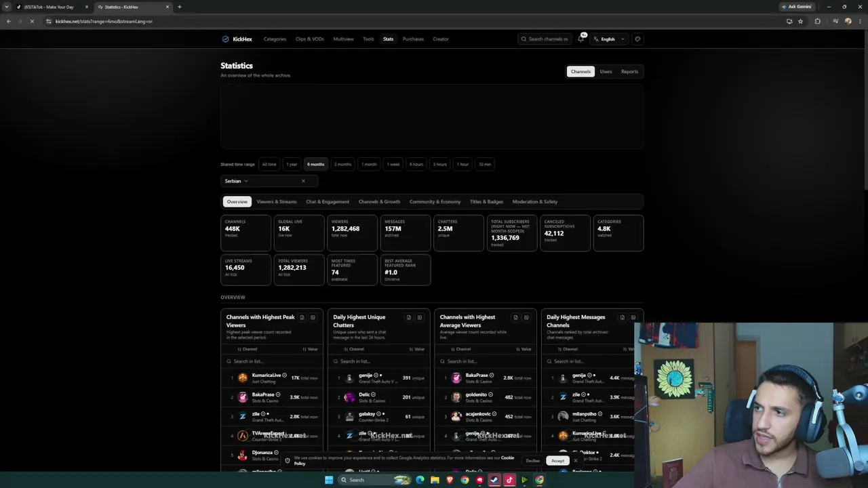The height and width of the screenshot is (488, 868).
Task: Clear the Serbian language filter
Action: (303, 181)
